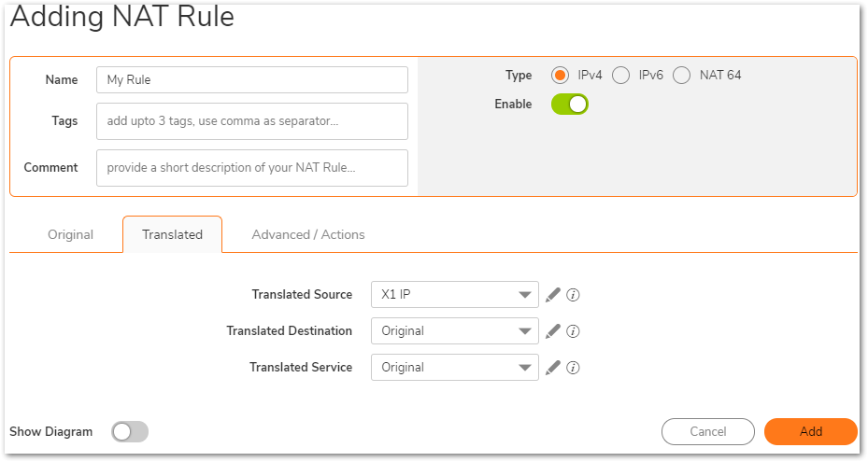
Task: Click the Cancel button
Action: (x=707, y=432)
